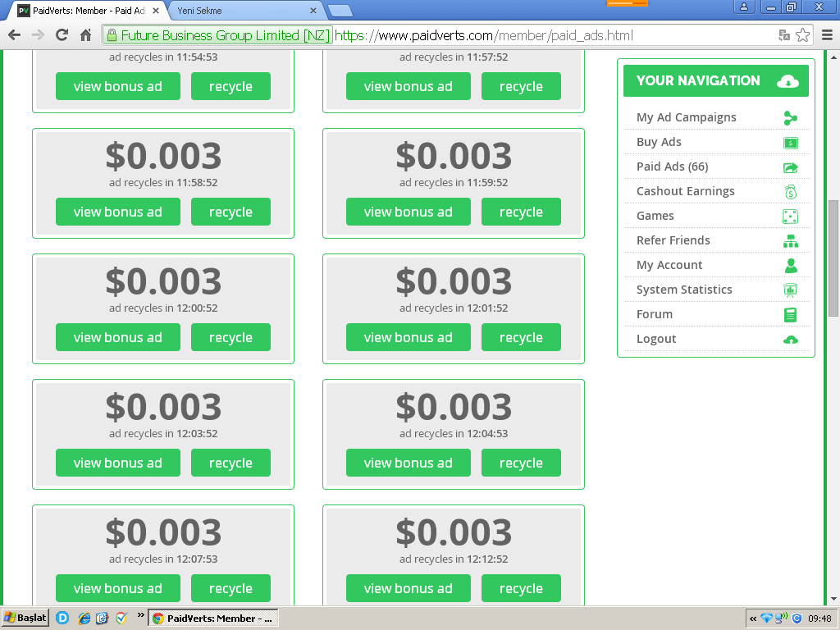
Task: Close the Yeni Sekme tab
Action: click(x=313, y=11)
